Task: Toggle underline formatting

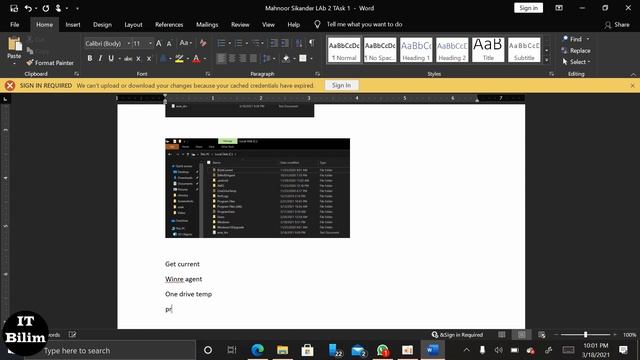Action: (111, 59)
